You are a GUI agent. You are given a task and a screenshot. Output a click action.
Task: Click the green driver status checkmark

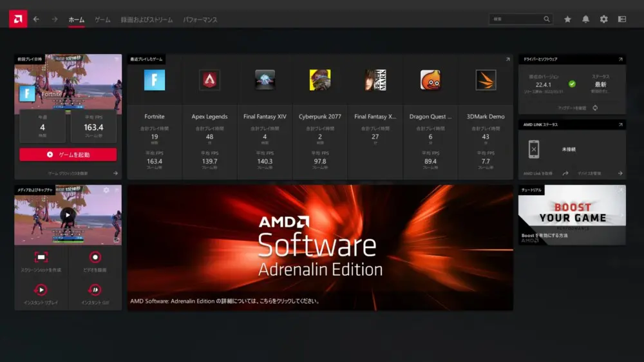(572, 84)
